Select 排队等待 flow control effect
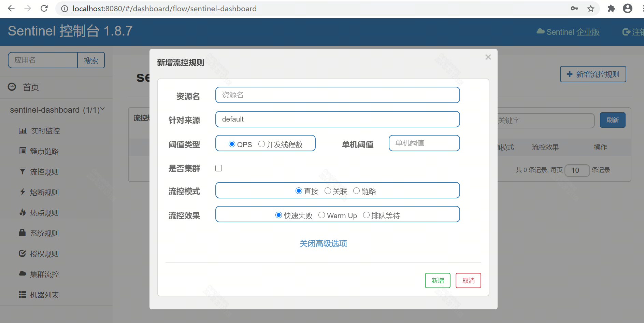Viewport: 644px width, 323px height. click(366, 215)
